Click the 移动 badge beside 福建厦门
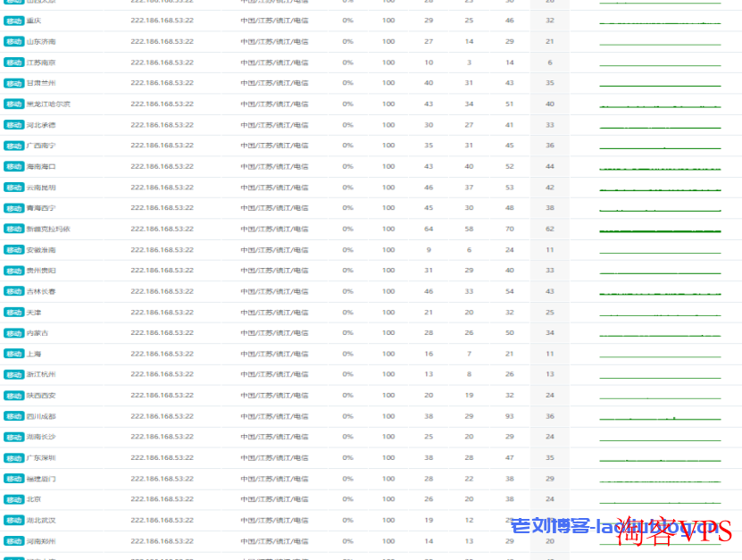 (x=13, y=479)
